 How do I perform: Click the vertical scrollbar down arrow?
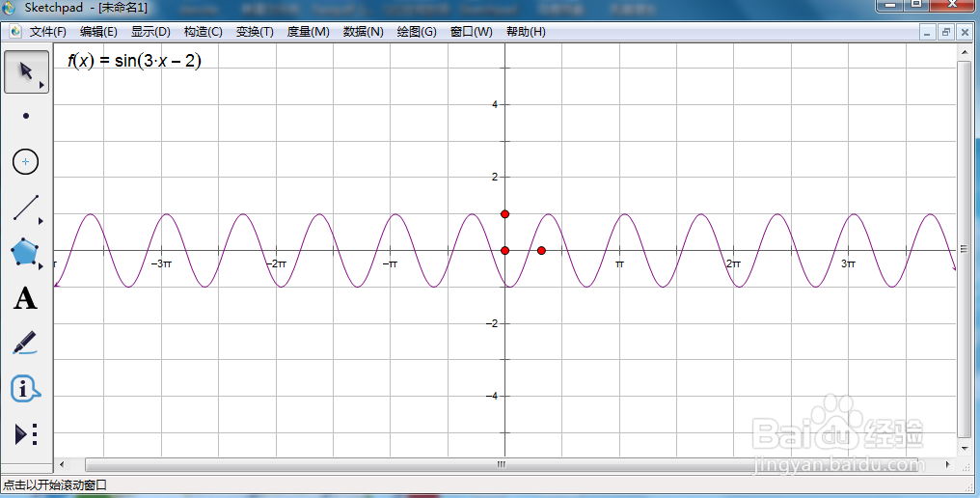click(x=965, y=449)
